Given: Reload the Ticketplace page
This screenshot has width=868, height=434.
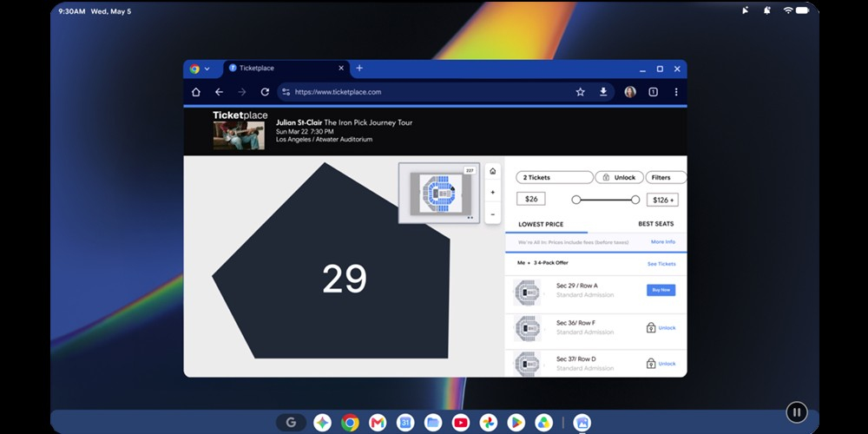Looking at the screenshot, I should (265, 92).
